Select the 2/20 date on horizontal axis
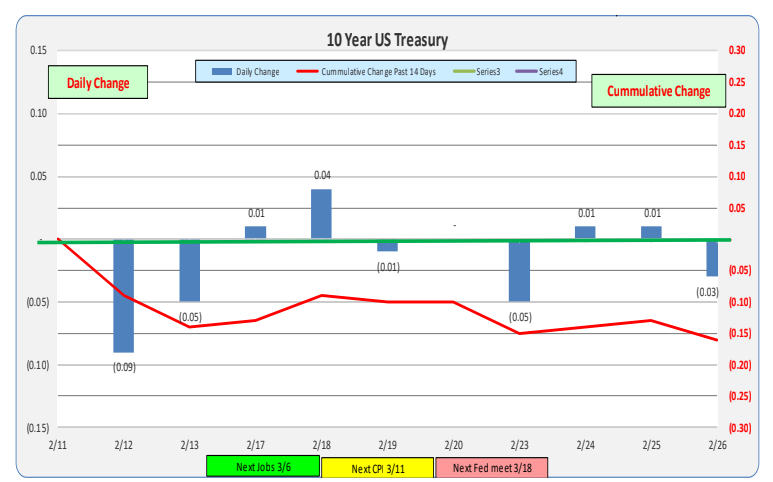Image resolution: width=773 pixels, height=482 pixels. 453,443
